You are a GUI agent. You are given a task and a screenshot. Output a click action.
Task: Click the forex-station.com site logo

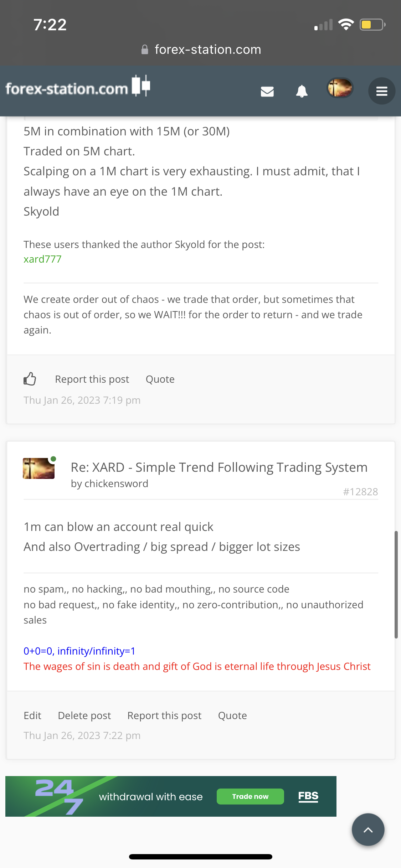pyautogui.click(x=78, y=87)
